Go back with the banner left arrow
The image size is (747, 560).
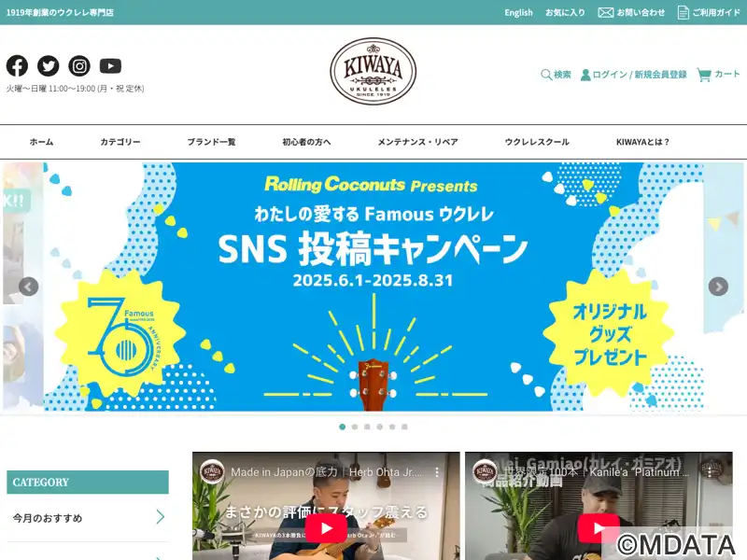point(29,287)
